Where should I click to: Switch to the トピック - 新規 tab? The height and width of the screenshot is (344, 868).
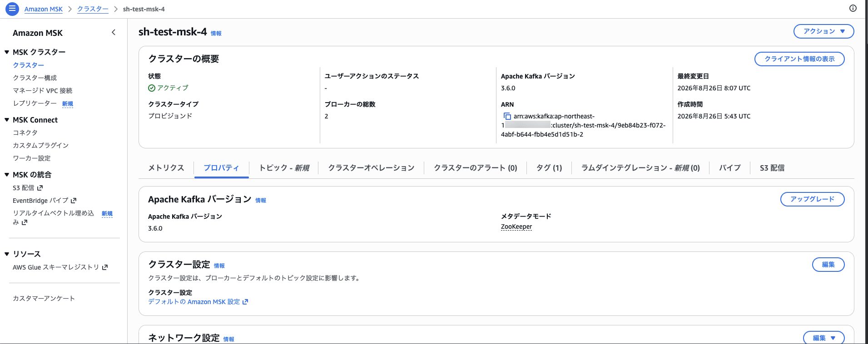click(284, 168)
